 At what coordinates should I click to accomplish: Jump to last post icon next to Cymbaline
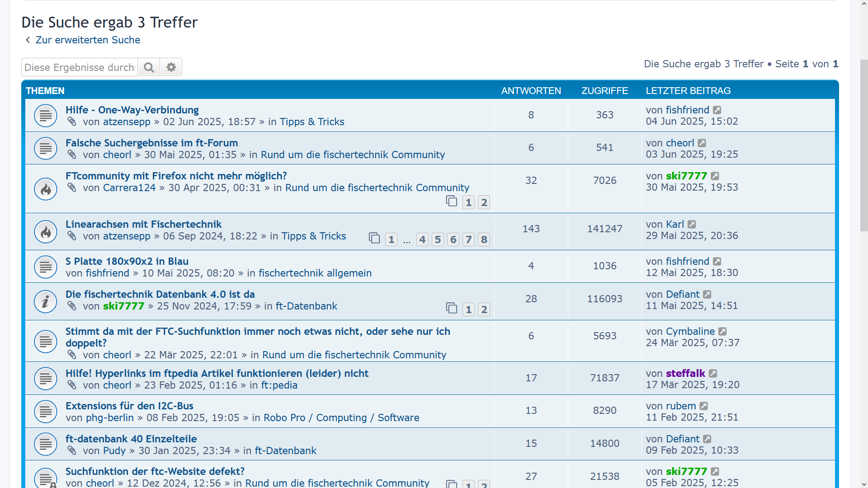[722, 331]
